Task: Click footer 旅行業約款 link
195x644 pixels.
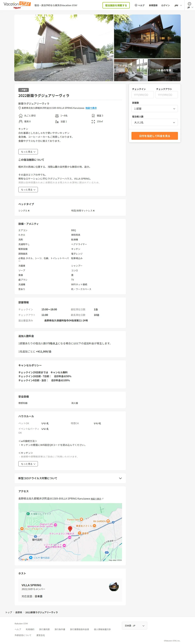Action: coord(44,629)
